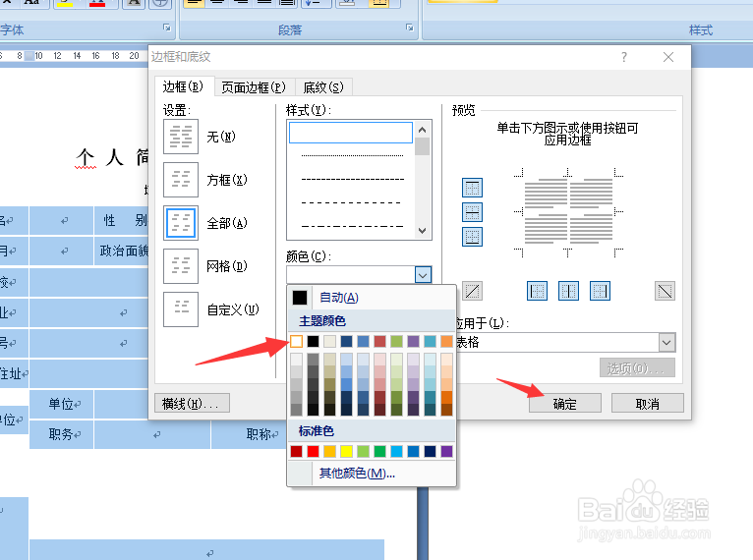Click the 职务 table cell

pos(62,434)
